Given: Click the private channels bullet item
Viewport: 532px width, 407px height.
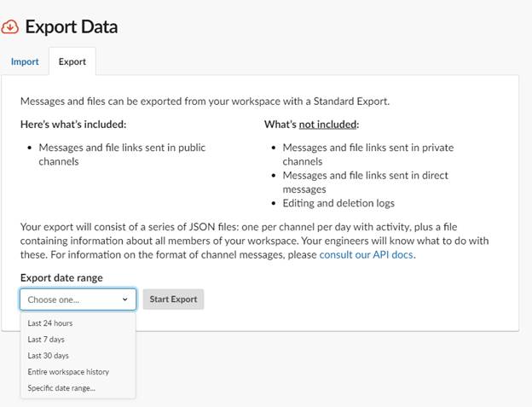Looking at the screenshot, I should click(x=368, y=154).
